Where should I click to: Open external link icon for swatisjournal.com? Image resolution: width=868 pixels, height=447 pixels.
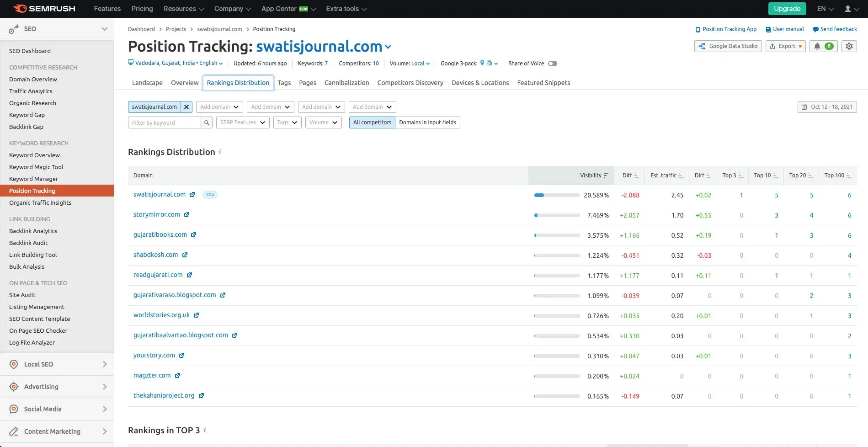click(192, 195)
